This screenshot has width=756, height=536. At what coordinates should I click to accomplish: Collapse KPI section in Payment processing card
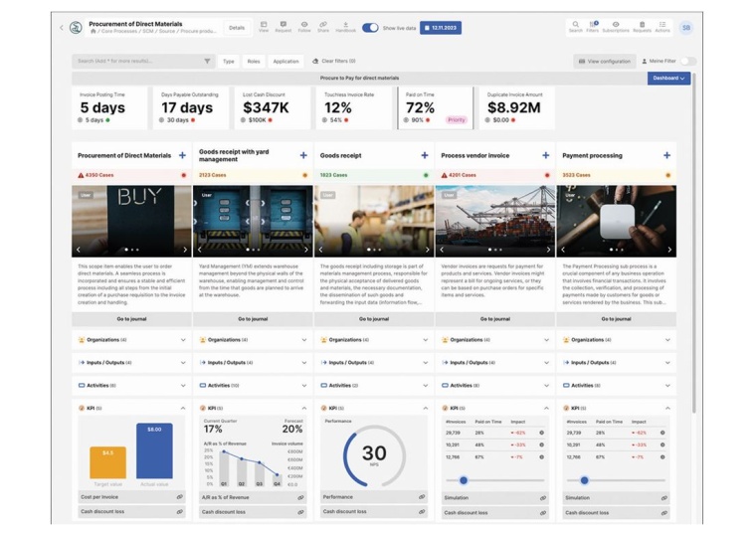[x=667, y=408]
